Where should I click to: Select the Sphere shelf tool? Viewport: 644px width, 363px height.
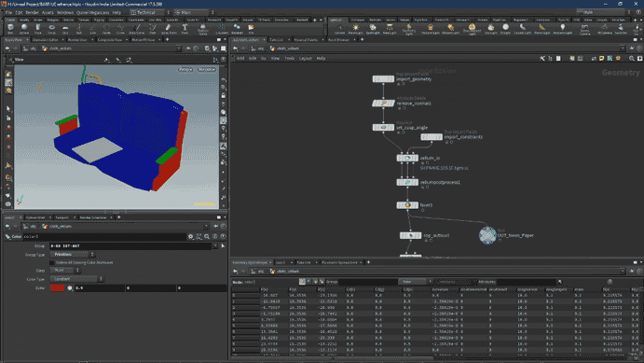tap(24, 28)
